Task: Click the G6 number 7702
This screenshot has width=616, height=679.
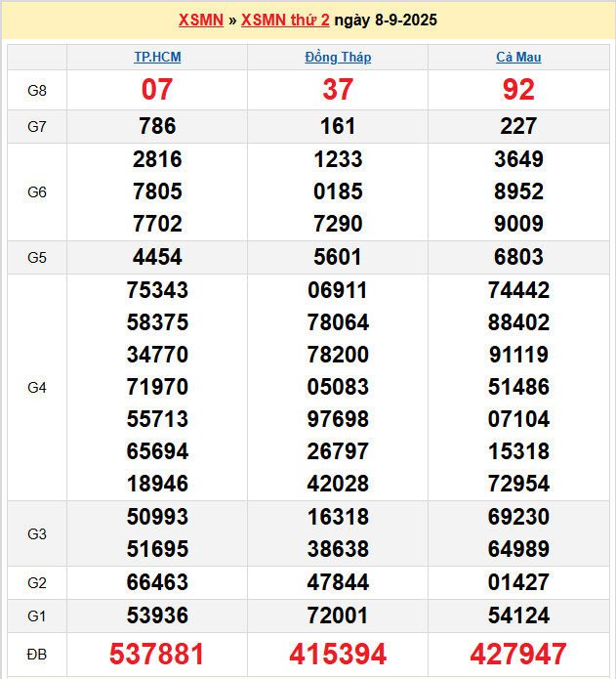Action: tap(157, 224)
